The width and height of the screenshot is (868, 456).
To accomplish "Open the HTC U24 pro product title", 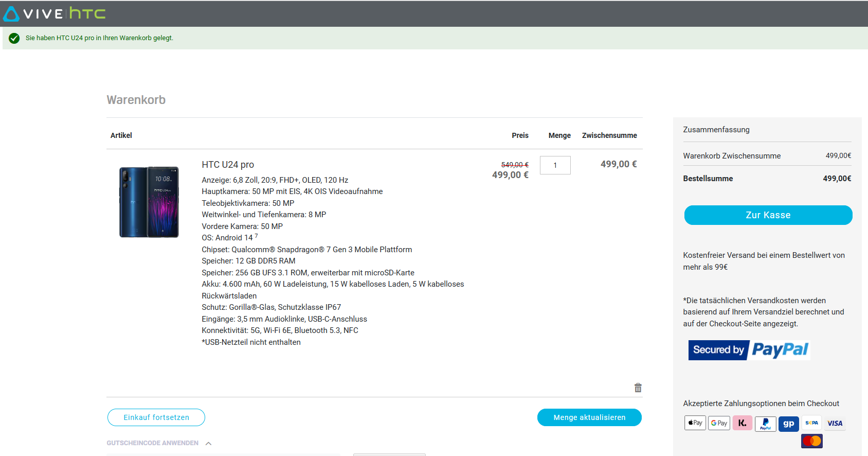I will (x=228, y=165).
